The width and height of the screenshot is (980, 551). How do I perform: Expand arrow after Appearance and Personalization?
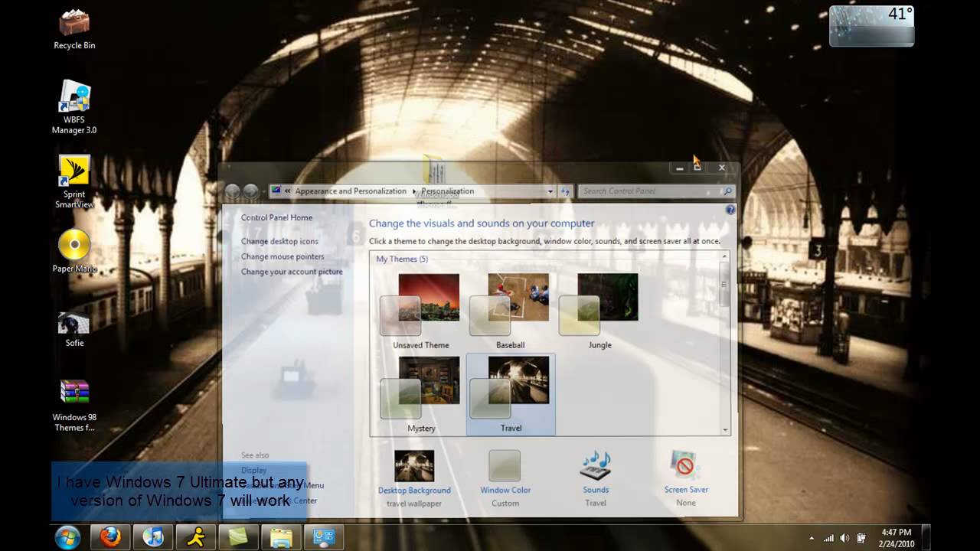coord(414,191)
